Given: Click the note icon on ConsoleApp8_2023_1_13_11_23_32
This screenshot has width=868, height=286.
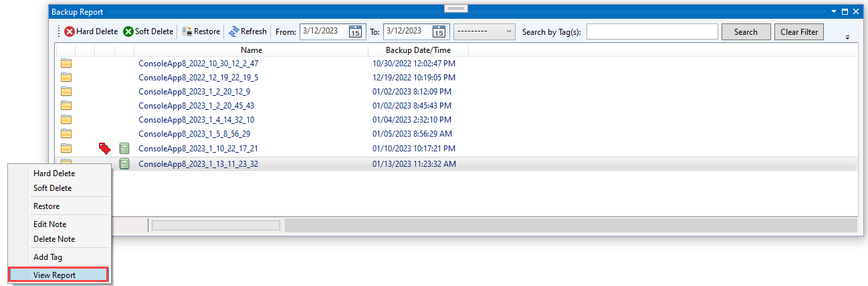Looking at the screenshot, I should pyautogui.click(x=124, y=163).
